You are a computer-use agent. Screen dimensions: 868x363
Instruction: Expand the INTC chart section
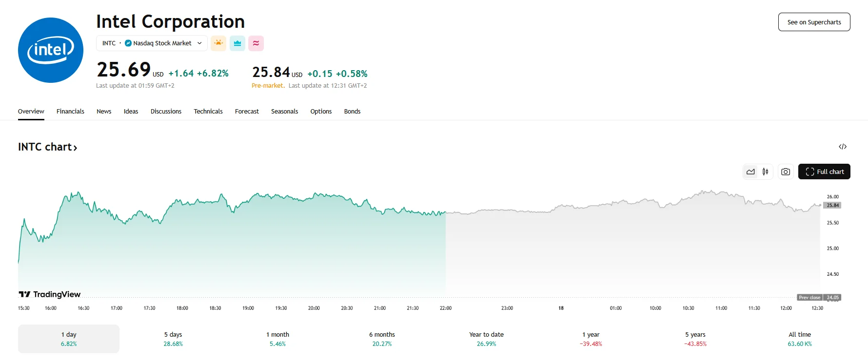(x=47, y=147)
